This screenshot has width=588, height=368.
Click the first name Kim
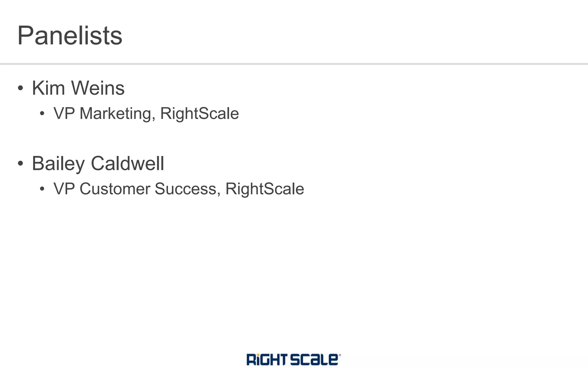pyautogui.click(x=48, y=88)
